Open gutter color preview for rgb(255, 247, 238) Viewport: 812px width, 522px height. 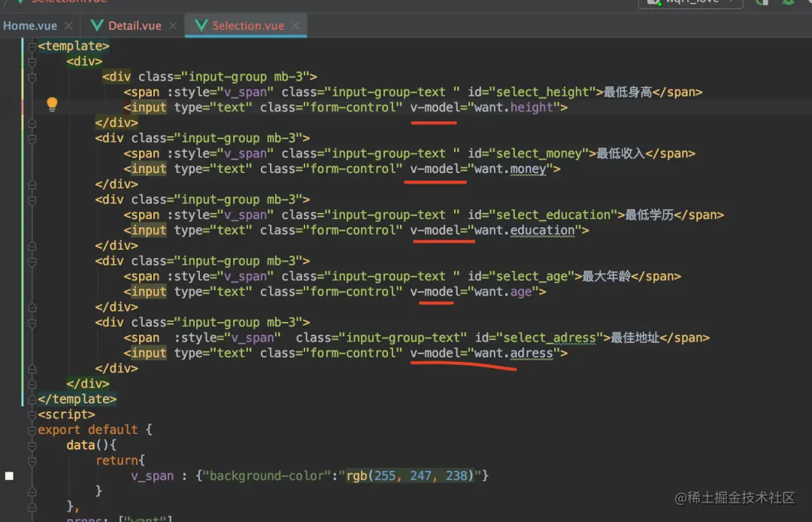[x=9, y=476]
